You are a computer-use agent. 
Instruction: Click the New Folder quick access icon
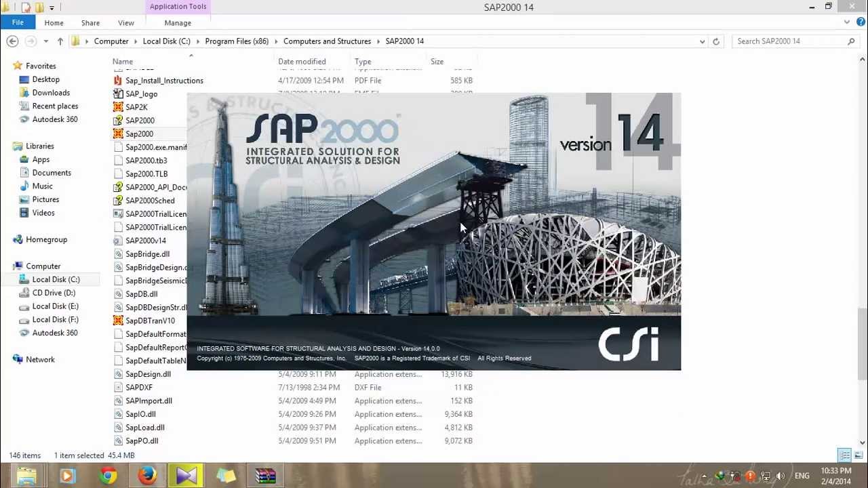(39, 7)
